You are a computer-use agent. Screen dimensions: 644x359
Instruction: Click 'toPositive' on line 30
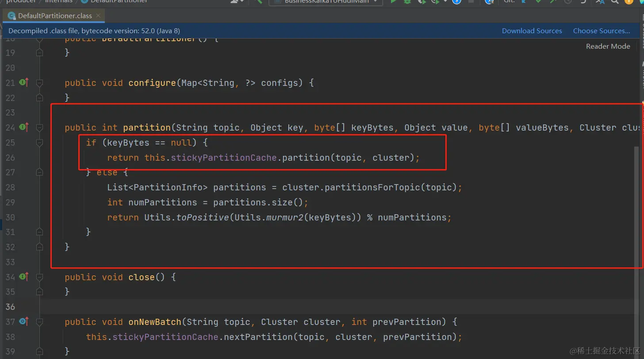(x=203, y=217)
